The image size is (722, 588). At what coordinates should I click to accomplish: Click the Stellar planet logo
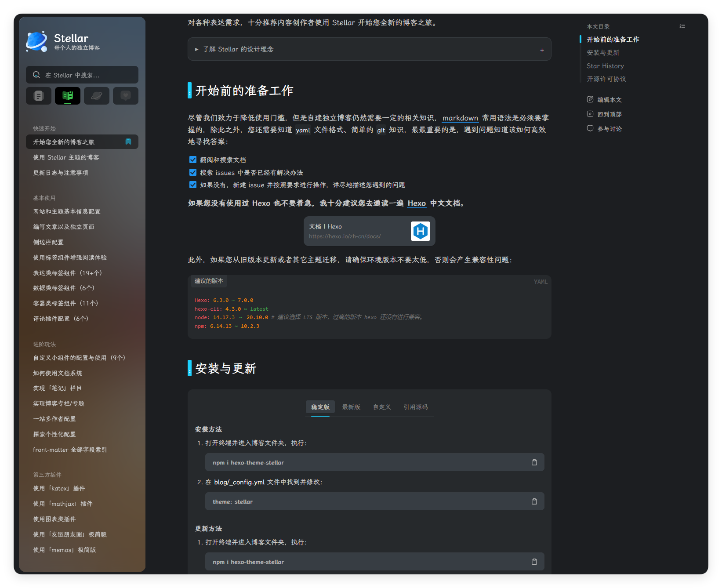click(37, 42)
